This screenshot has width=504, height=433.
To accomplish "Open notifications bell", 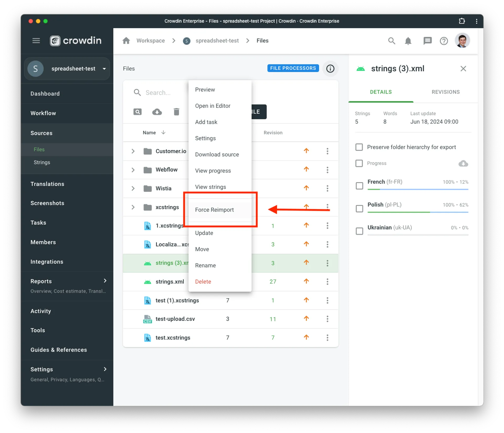I will click(x=408, y=41).
